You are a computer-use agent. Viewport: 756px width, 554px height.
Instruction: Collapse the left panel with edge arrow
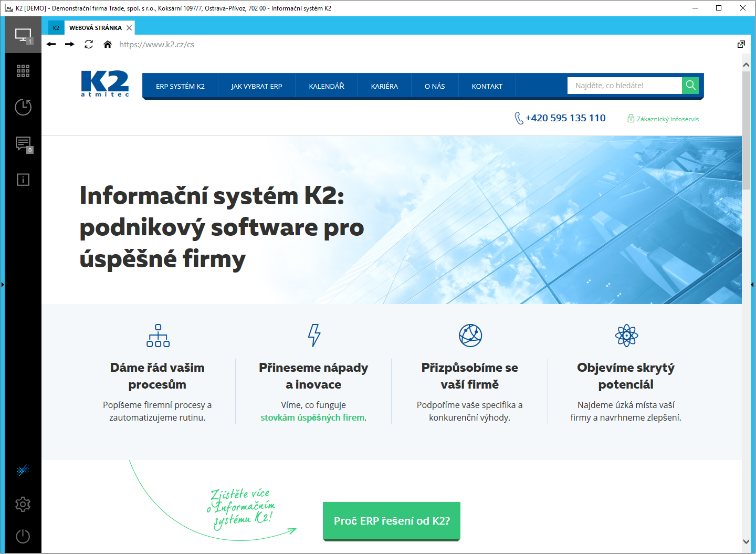click(x=3, y=285)
